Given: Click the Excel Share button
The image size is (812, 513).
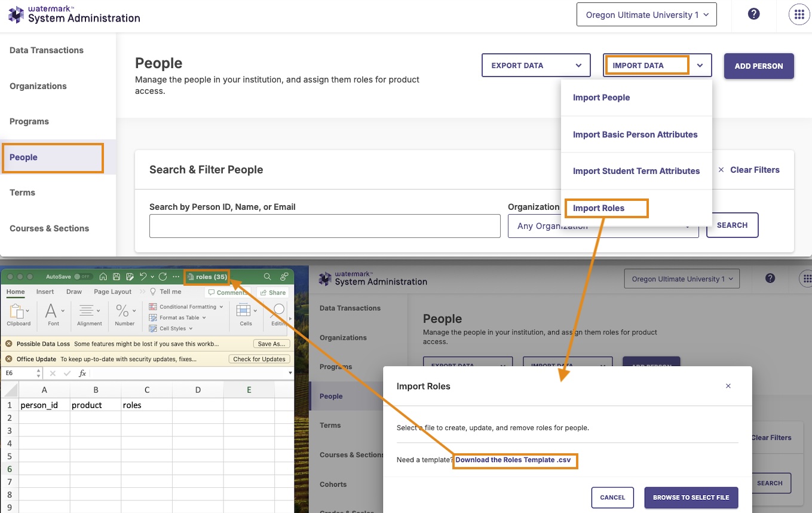Looking at the screenshot, I should tap(272, 292).
